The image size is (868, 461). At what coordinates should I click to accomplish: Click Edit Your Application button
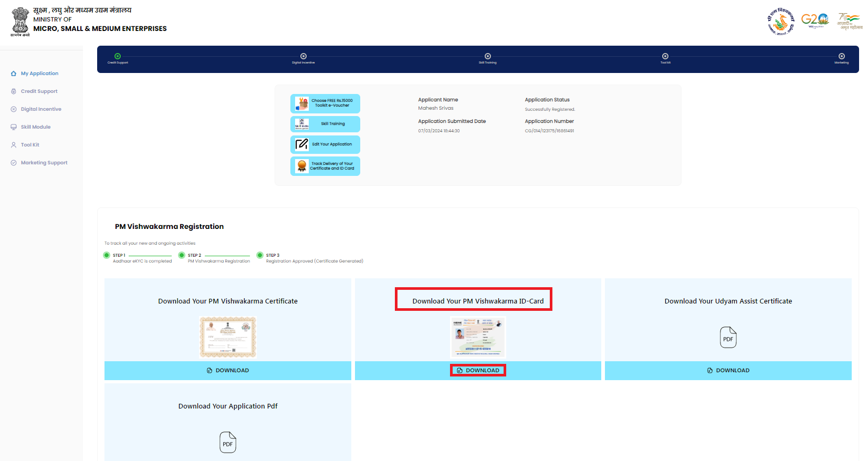[x=325, y=144]
